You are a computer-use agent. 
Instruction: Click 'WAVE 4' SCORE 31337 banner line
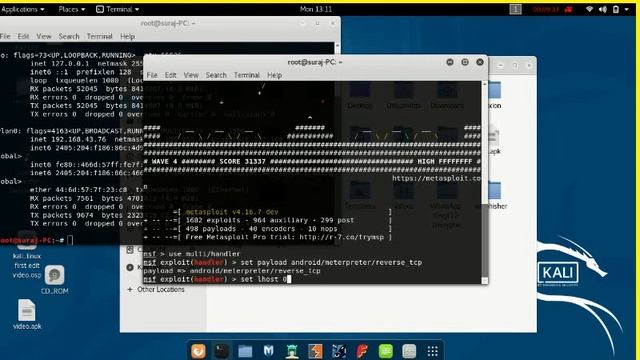pyautogui.click(x=312, y=162)
